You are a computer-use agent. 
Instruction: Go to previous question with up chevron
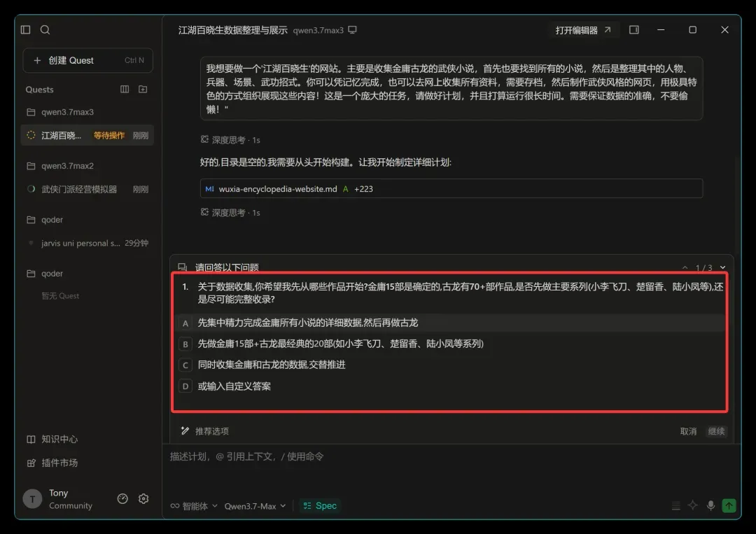(685, 267)
